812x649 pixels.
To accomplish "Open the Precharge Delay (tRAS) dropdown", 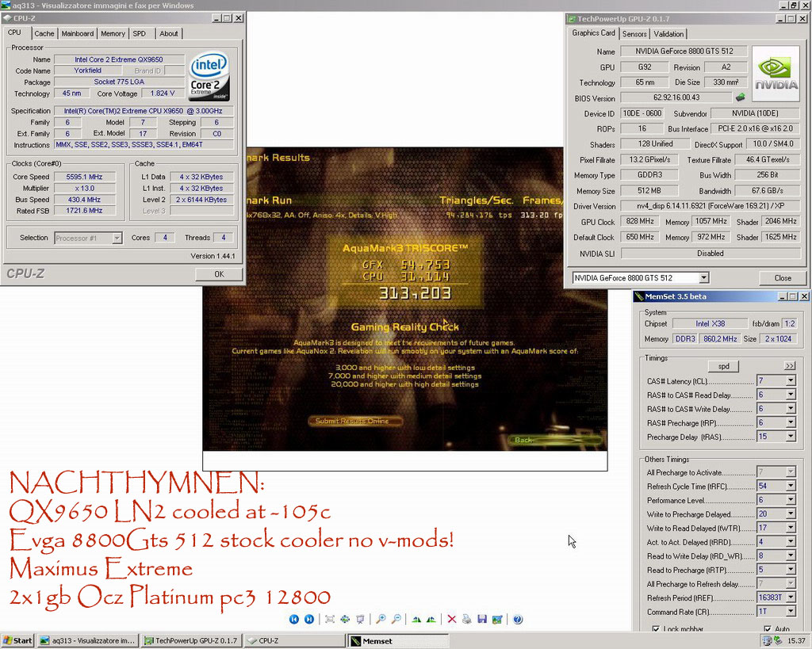I will (791, 437).
